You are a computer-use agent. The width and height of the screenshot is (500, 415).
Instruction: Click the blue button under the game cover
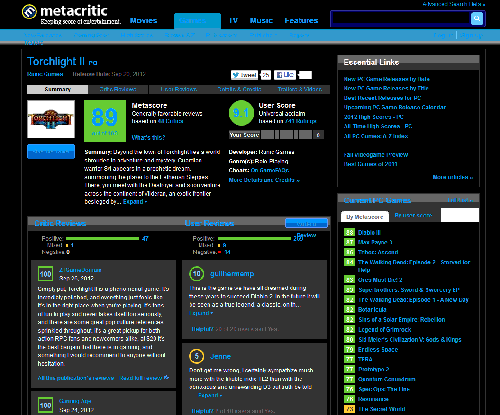(51, 151)
